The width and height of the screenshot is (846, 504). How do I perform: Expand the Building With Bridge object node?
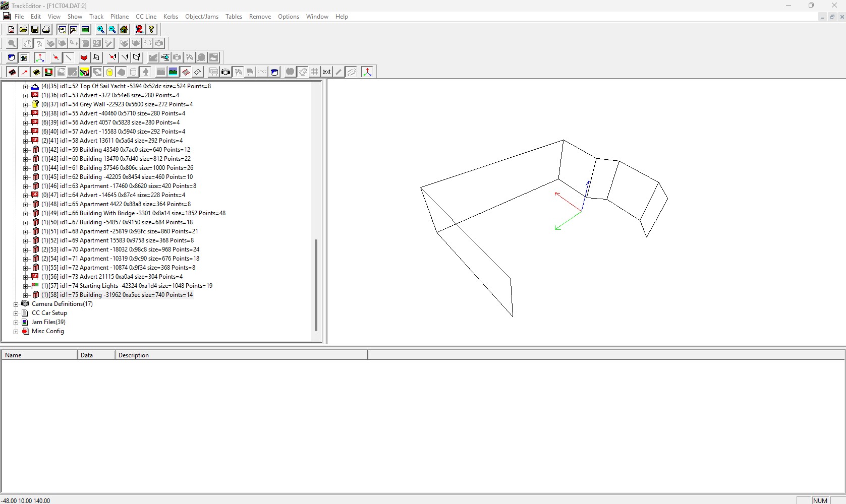25,213
